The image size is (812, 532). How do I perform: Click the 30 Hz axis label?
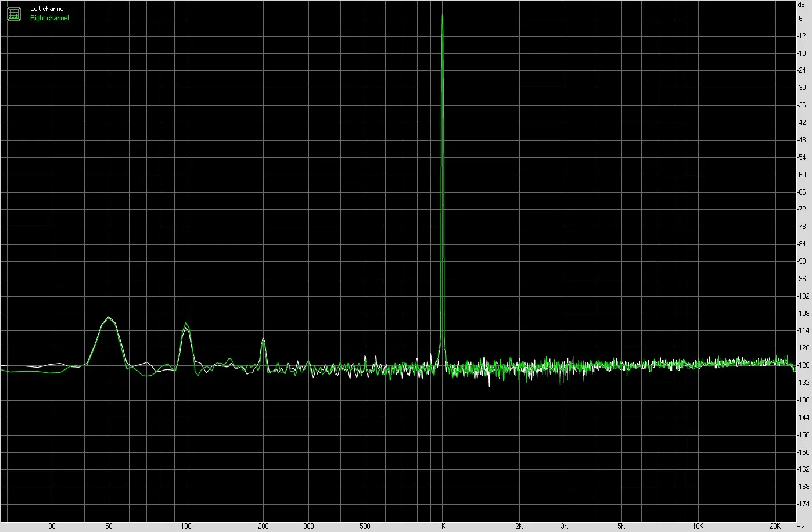[x=52, y=526]
